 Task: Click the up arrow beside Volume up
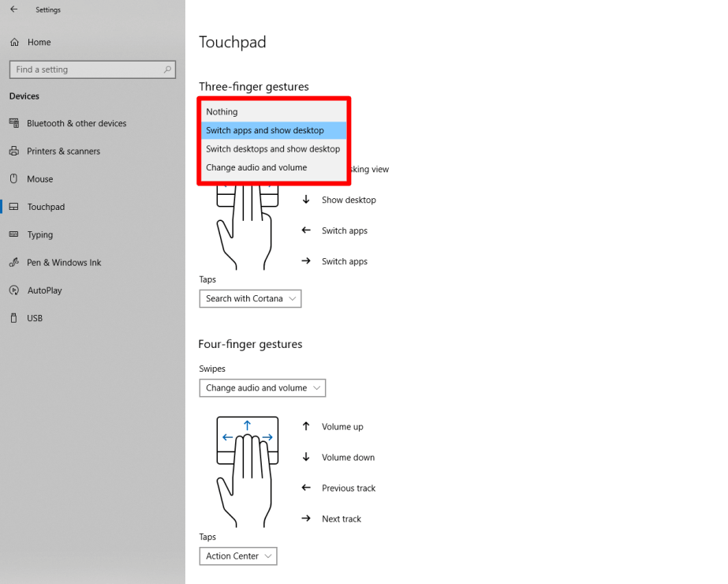306,426
